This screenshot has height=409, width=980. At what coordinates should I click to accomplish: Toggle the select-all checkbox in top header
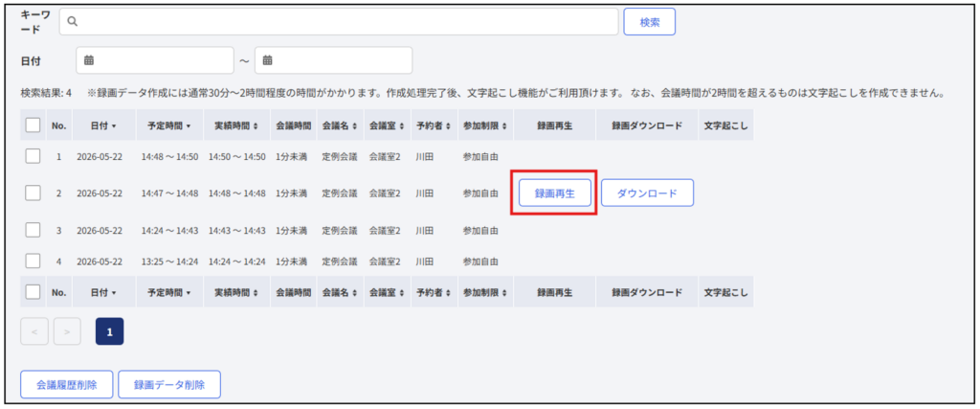pos(33,125)
